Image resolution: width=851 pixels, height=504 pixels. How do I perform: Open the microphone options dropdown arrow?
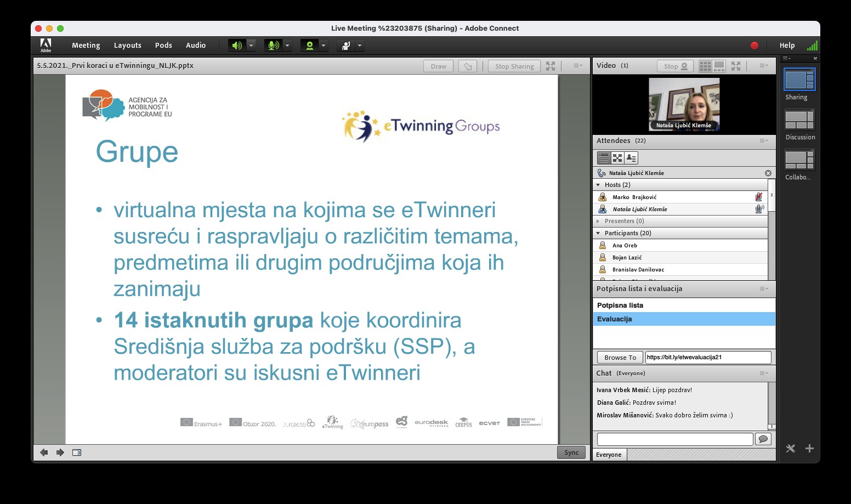[x=287, y=46]
